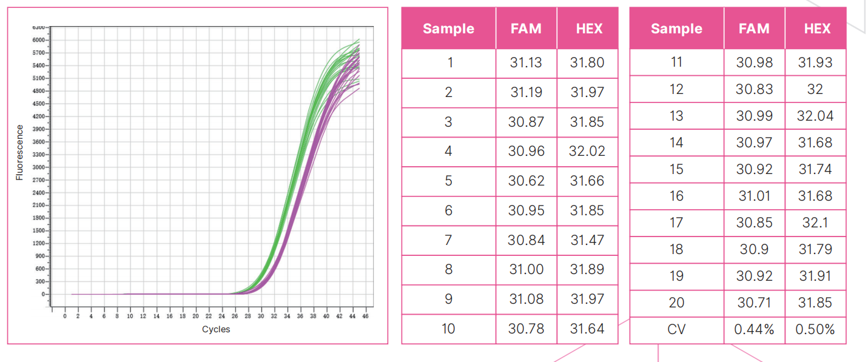This screenshot has width=868, height=362.
Task: Select the 0.50% HEX CV cell
Action: (x=816, y=329)
